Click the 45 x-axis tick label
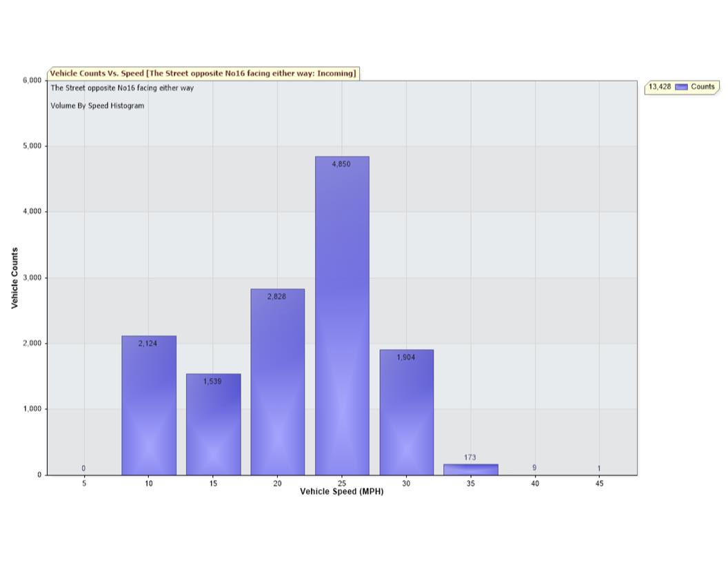Viewport: 728px width, 563px height. pyautogui.click(x=599, y=484)
